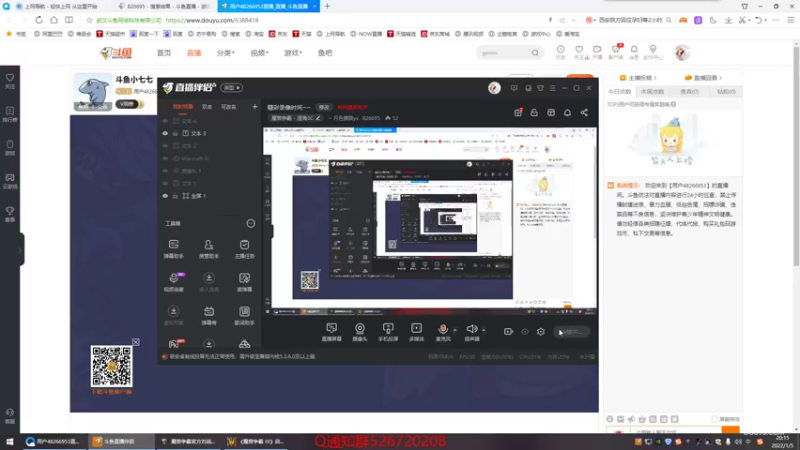Hide the 全屏 1 source layer
This screenshot has height=450, width=800.
(x=165, y=196)
